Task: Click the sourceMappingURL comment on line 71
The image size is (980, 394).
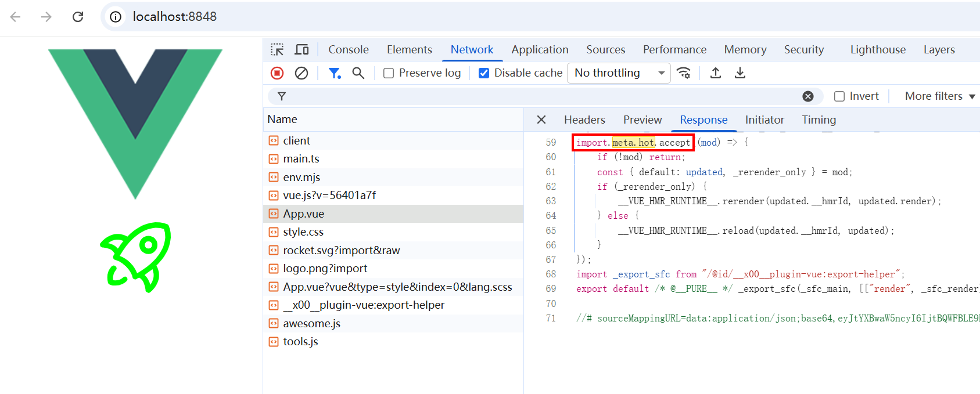Action: 778,318
